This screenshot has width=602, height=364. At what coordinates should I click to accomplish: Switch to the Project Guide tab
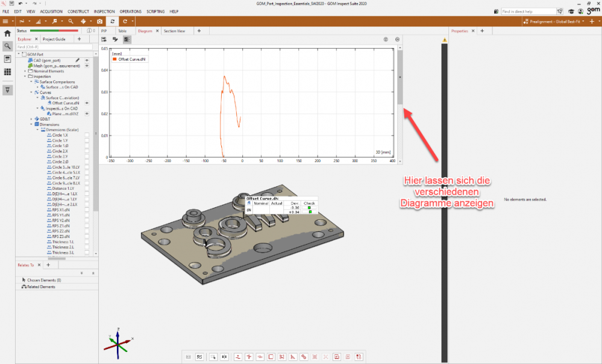click(54, 39)
